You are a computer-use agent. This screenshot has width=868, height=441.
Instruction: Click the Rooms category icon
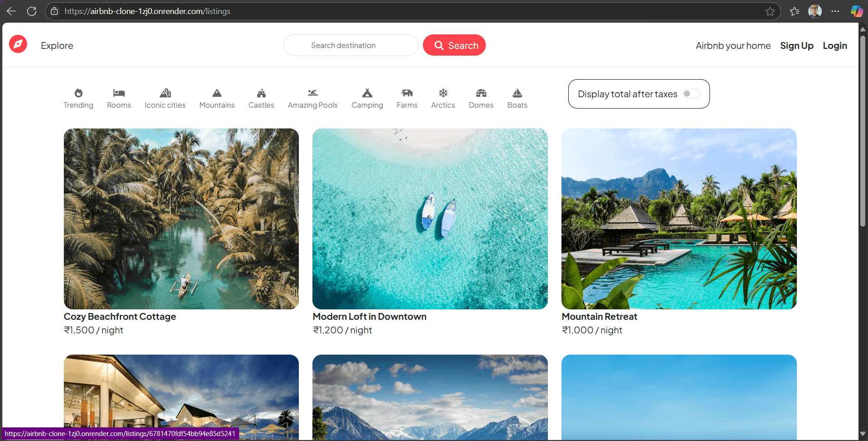(119, 97)
